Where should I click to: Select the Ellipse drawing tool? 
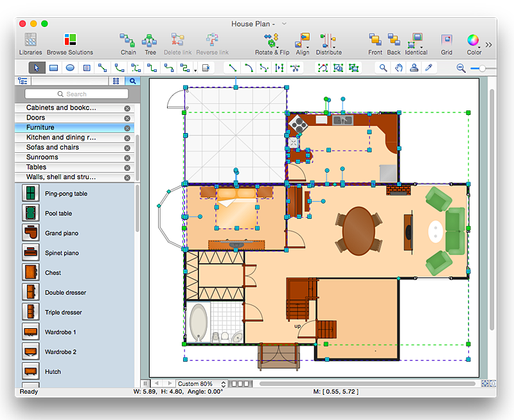[70, 67]
